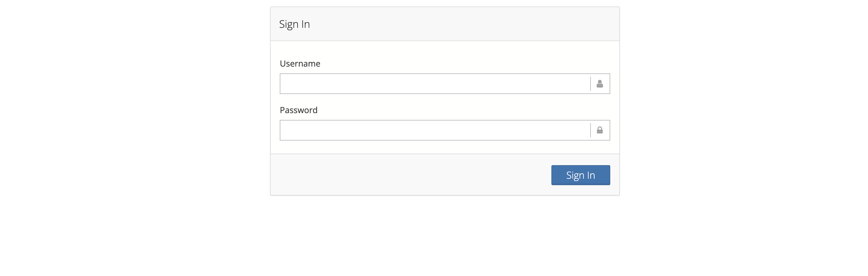The height and width of the screenshot is (276, 868).
Task: Click the Sign In panel title bar
Action: pyautogui.click(x=444, y=24)
